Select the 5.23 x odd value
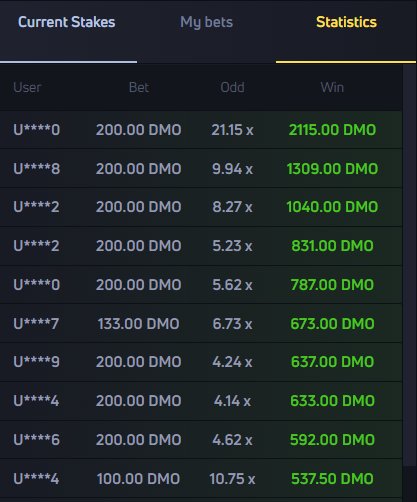This screenshot has height=502, width=417. pyautogui.click(x=232, y=246)
